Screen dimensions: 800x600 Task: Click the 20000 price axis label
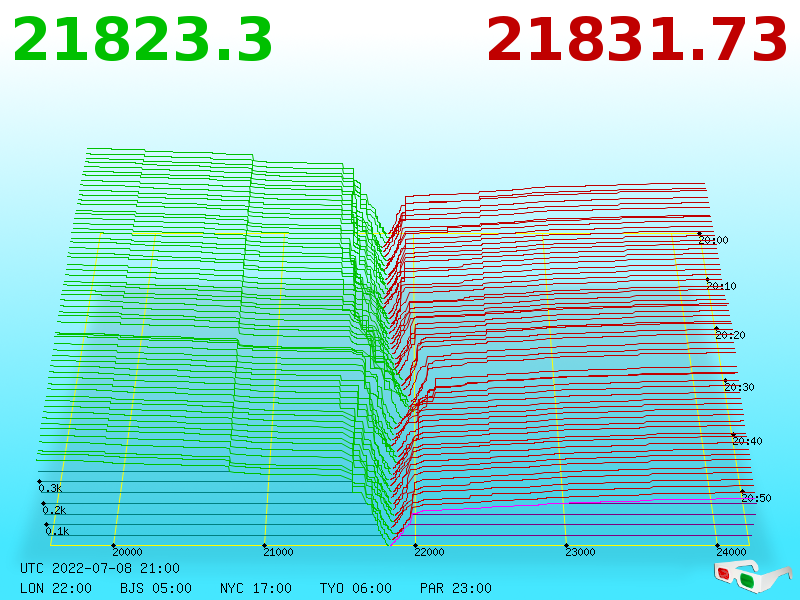(128, 552)
